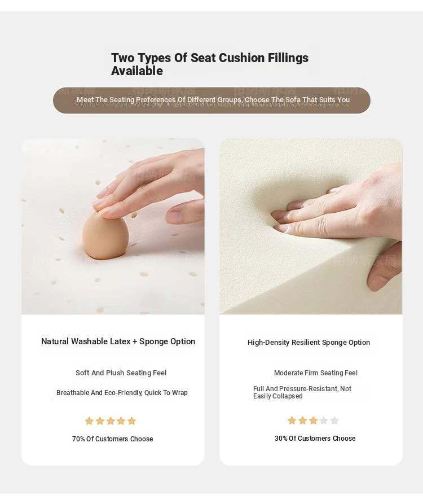
Task: Click the Natural Washable Latex + Sponge Option title
Action: [118, 341]
